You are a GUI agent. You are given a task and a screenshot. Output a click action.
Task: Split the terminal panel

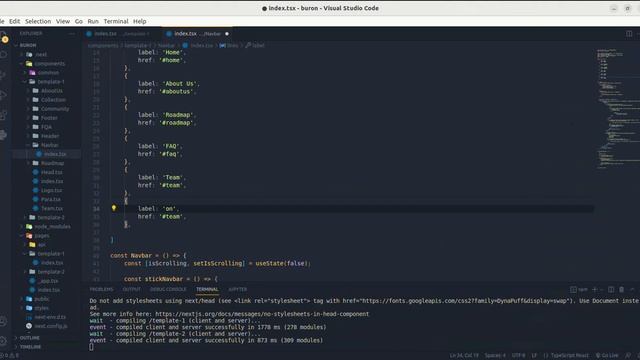611,289
